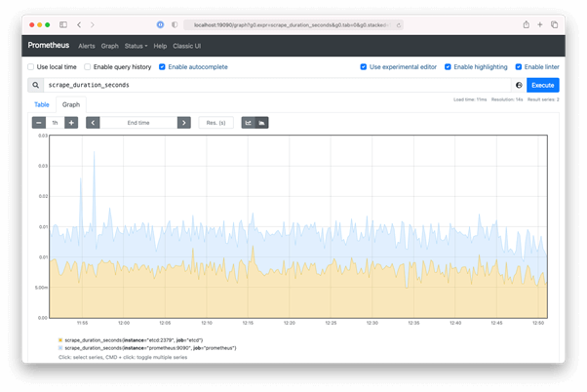
Task: Uncheck Enable linter option
Action: [519, 67]
